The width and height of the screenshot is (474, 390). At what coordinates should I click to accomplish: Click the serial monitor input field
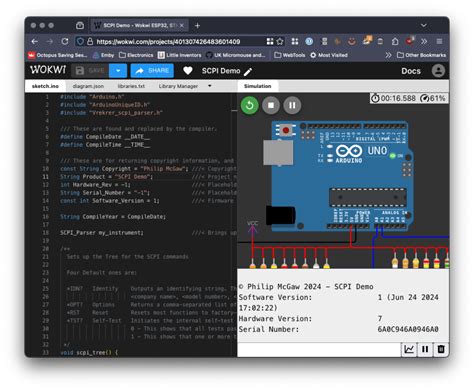tap(319, 349)
